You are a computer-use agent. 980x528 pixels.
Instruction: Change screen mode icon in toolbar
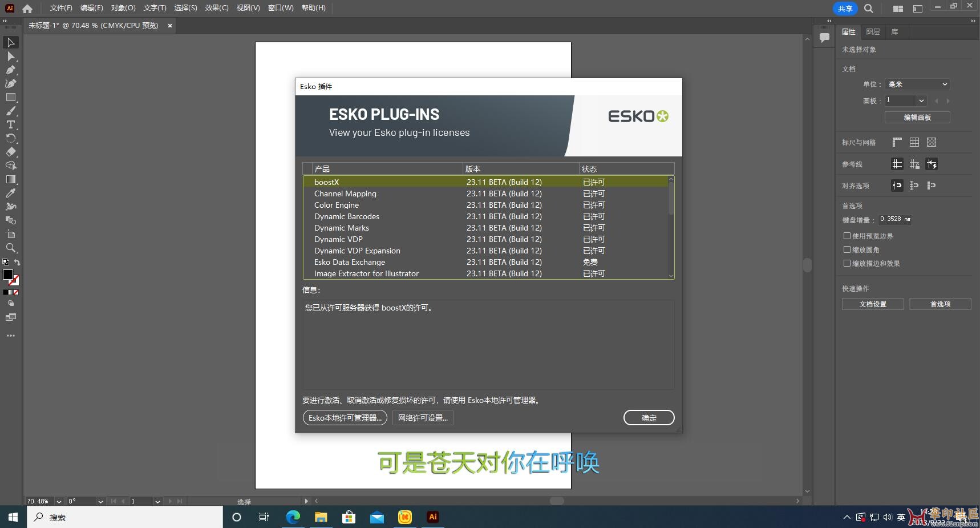tap(10, 317)
